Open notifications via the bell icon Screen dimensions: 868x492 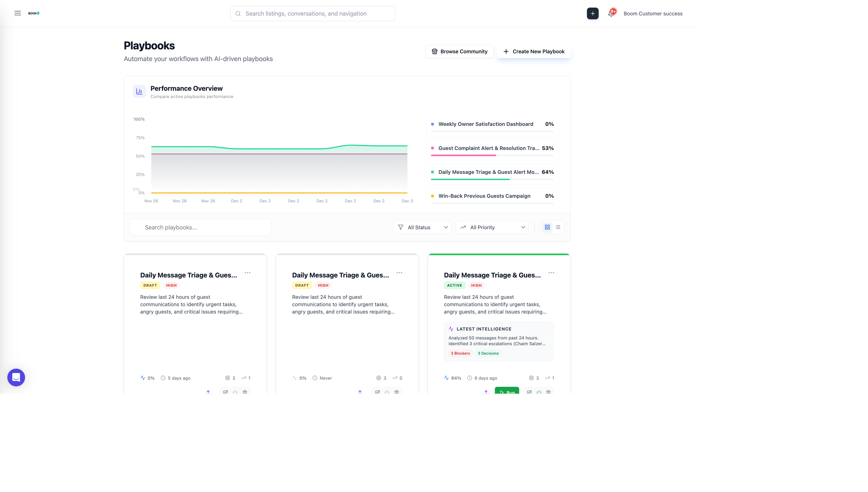click(x=611, y=14)
